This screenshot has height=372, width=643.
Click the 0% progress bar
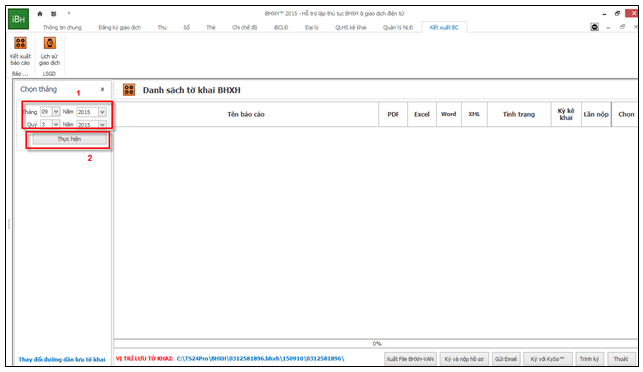(x=376, y=343)
